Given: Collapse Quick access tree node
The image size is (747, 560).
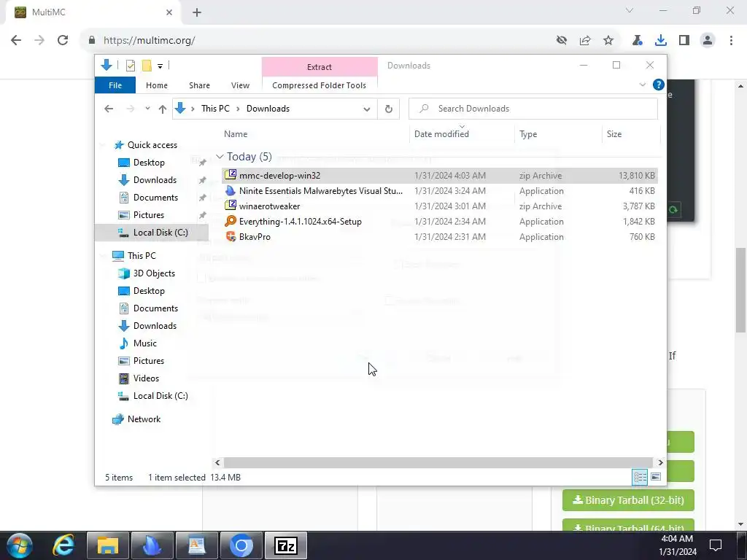Looking at the screenshot, I should click(x=104, y=145).
